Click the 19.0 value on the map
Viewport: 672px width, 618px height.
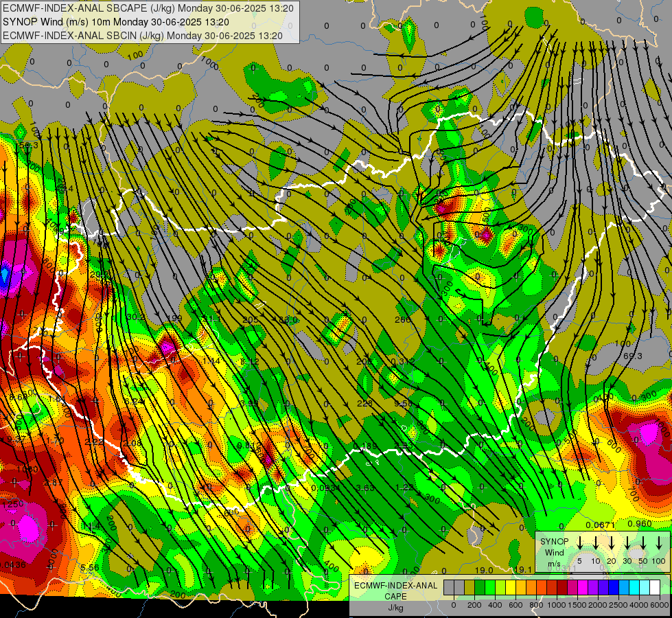(x=484, y=571)
